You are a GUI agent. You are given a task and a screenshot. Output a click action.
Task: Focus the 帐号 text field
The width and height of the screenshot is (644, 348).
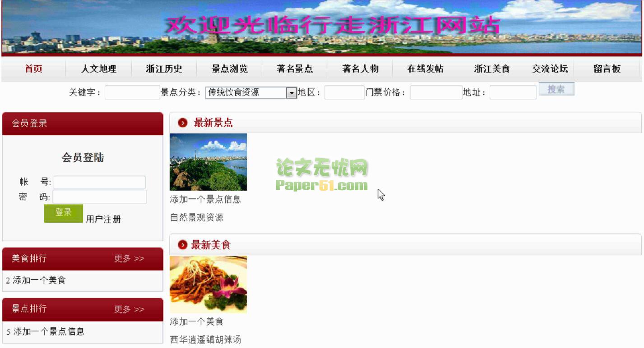(100, 183)
